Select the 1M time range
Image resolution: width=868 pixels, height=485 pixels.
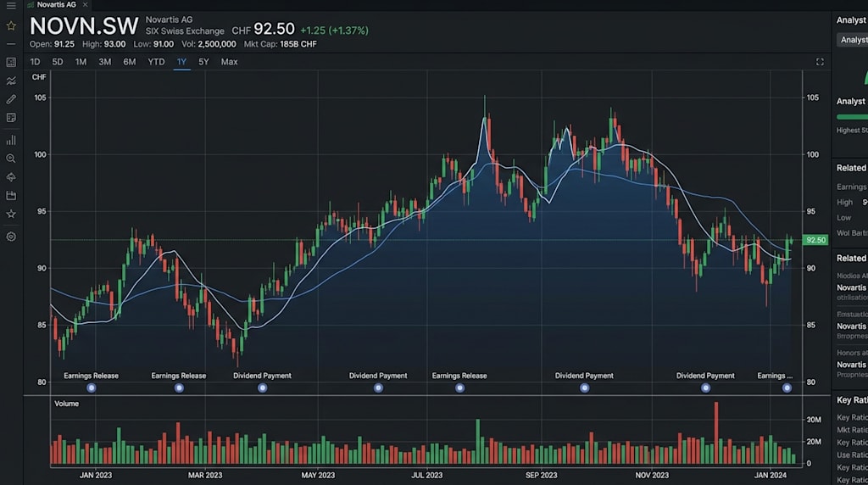point(81,62)
